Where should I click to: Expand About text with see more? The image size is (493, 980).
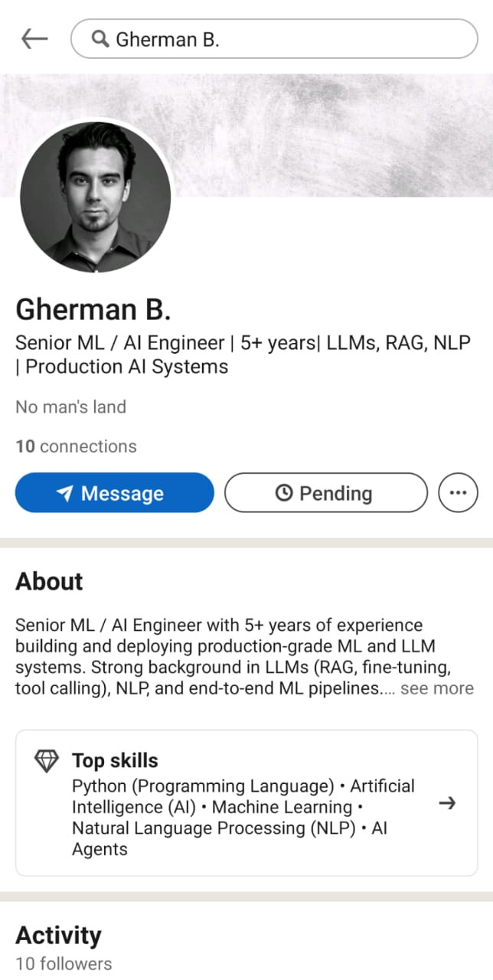(x=436, y=688)
